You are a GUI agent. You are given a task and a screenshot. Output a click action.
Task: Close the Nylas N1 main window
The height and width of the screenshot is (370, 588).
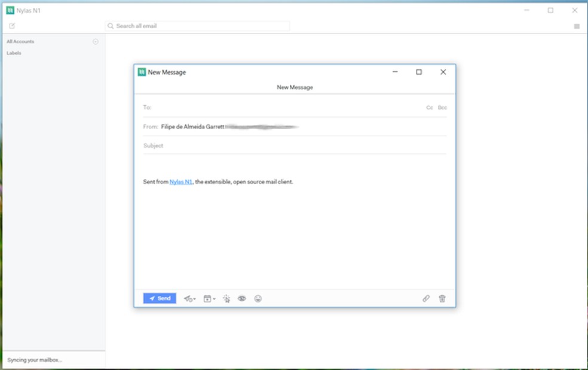(574, 11)
